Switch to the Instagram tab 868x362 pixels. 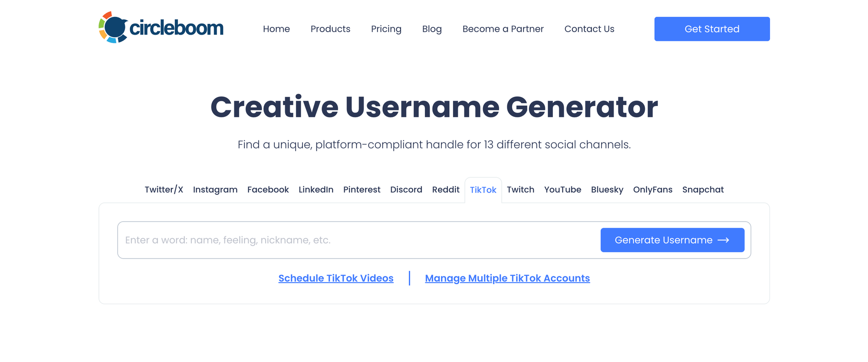click(215, 190)
